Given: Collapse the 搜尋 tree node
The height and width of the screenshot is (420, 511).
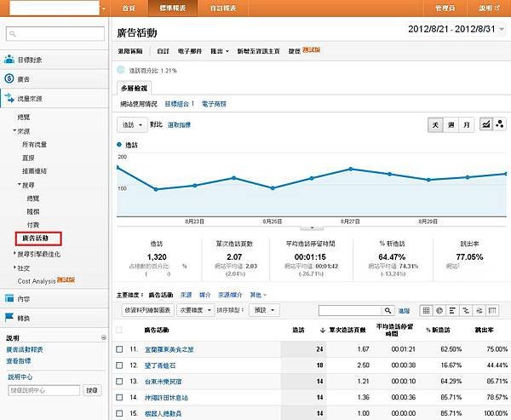Looking at the screenshot, I should 20,185.
